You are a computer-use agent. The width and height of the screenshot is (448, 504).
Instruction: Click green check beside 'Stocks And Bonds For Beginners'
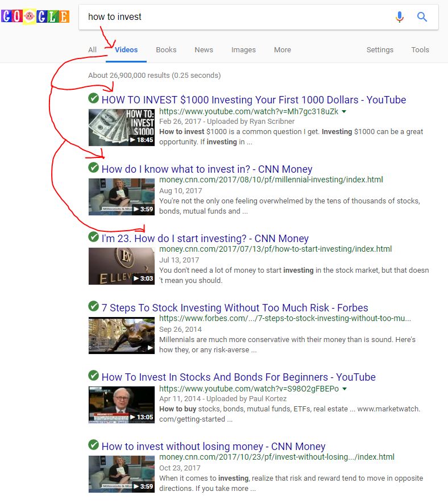(94, 376)
